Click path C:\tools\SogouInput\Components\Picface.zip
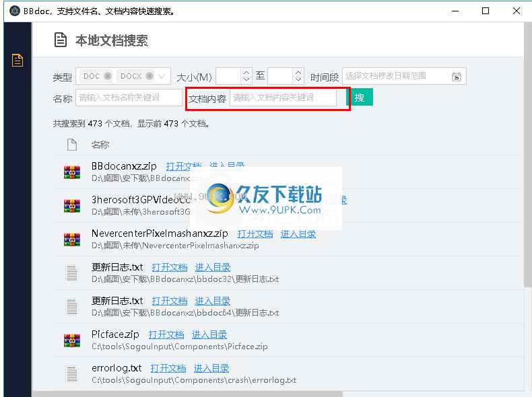Screen dimensions: 532x397 coord(180,347)
